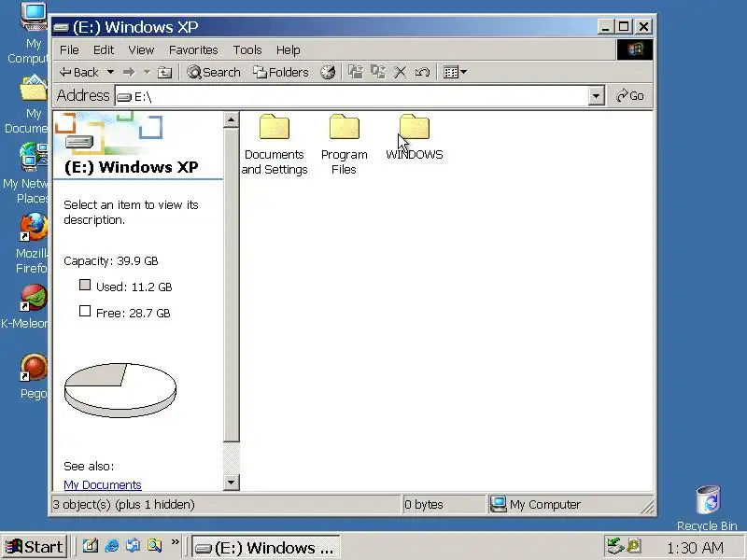This screenshot has height=560, width=747.
Task: Click the Delete X toolbar icon
Action: tap(401, 73)
